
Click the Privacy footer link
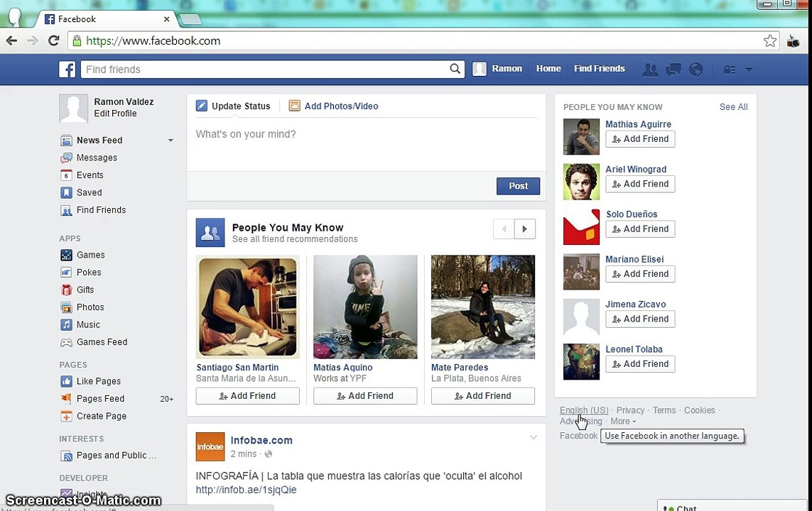[x=630, y=410]
